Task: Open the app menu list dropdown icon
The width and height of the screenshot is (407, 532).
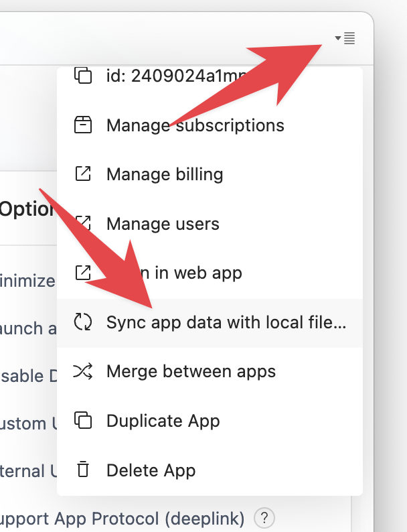Action: pos(345,38)
